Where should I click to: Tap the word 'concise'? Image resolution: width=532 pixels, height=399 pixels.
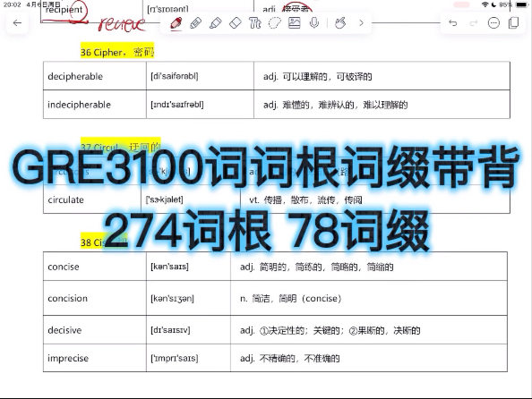point(64,267)
